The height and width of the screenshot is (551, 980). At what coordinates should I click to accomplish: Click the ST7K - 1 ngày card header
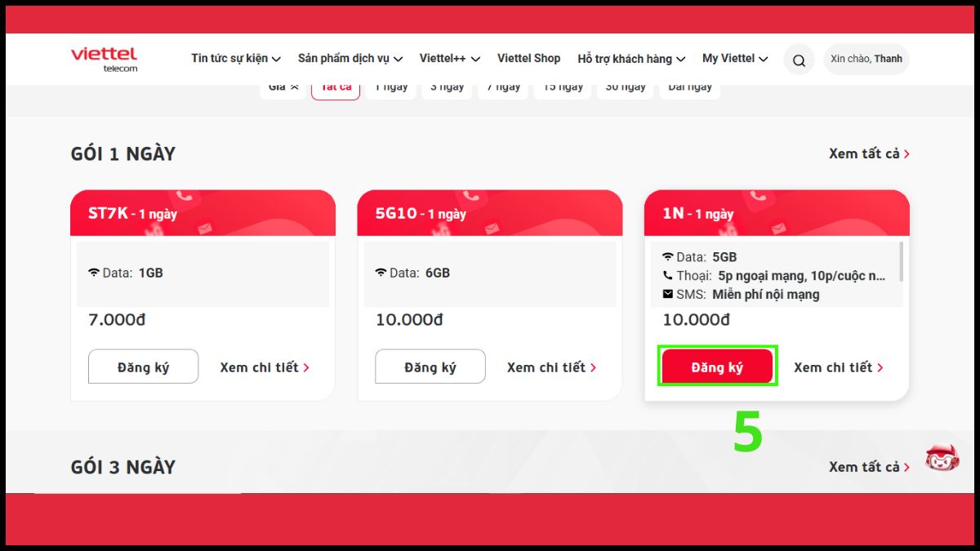coord(203,213)
